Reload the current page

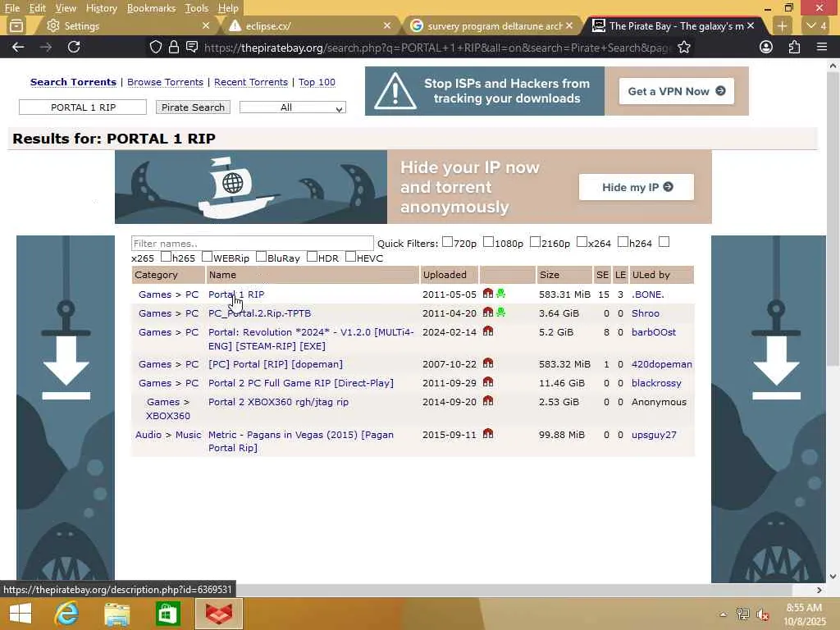74,47
